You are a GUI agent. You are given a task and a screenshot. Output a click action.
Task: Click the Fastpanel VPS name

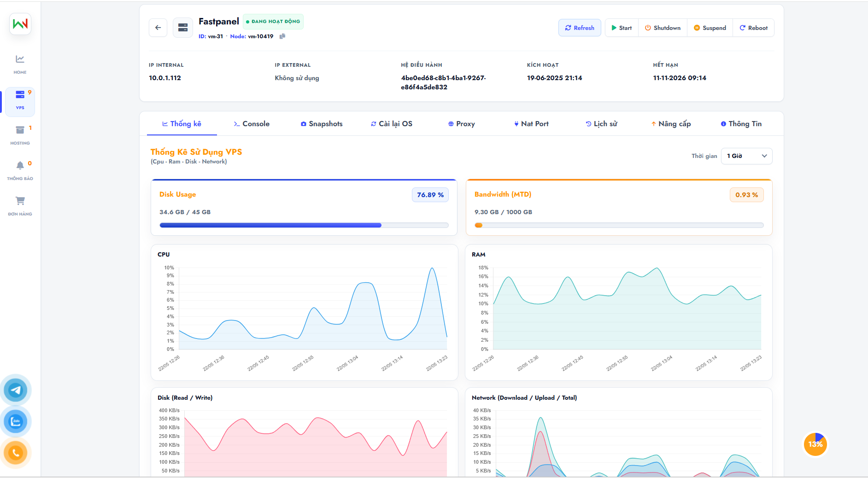(219, 22)
